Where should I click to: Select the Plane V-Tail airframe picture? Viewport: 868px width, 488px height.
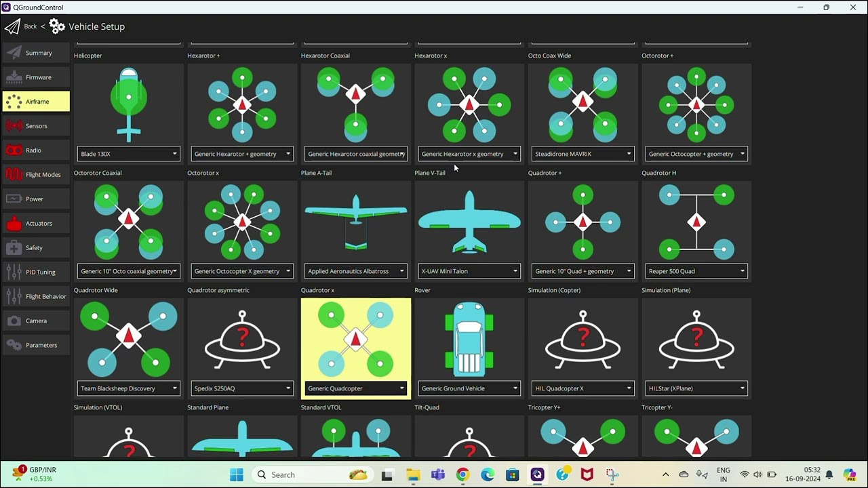[x=469, y=222]
